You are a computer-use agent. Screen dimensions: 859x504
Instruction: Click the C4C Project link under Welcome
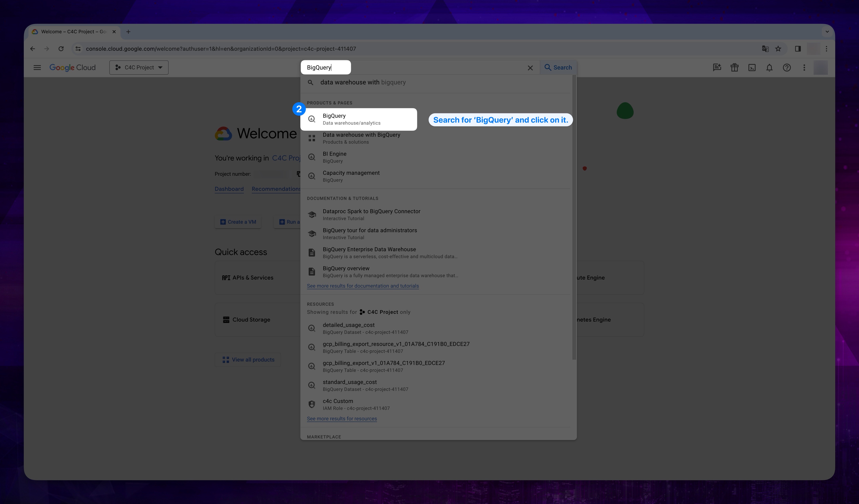click(286, 158)
